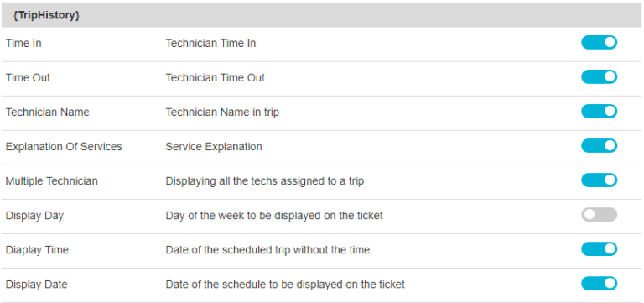
Task: Switch off Explanation Of Services toggle
Action: pyautogui.click(x=599, y=146)
